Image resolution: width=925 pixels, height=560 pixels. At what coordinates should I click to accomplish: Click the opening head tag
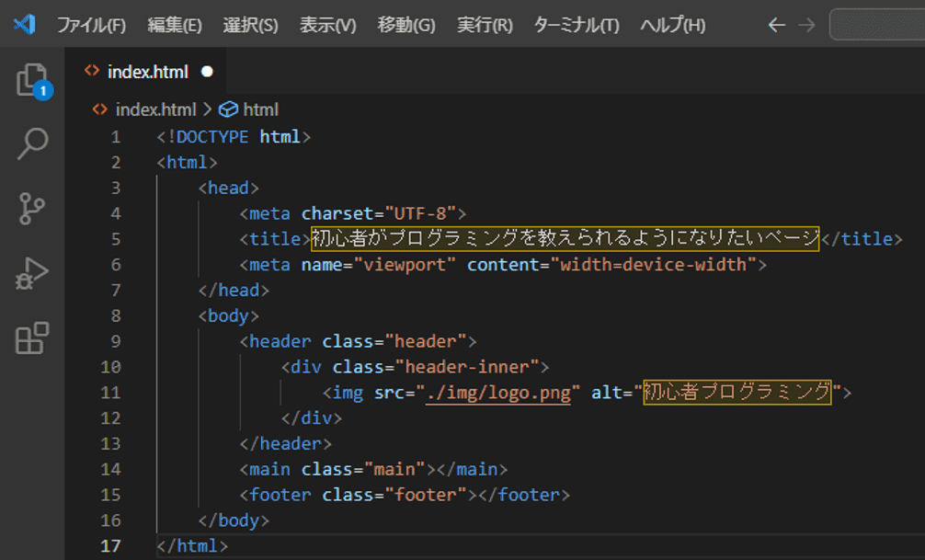(x=228, y=188)
